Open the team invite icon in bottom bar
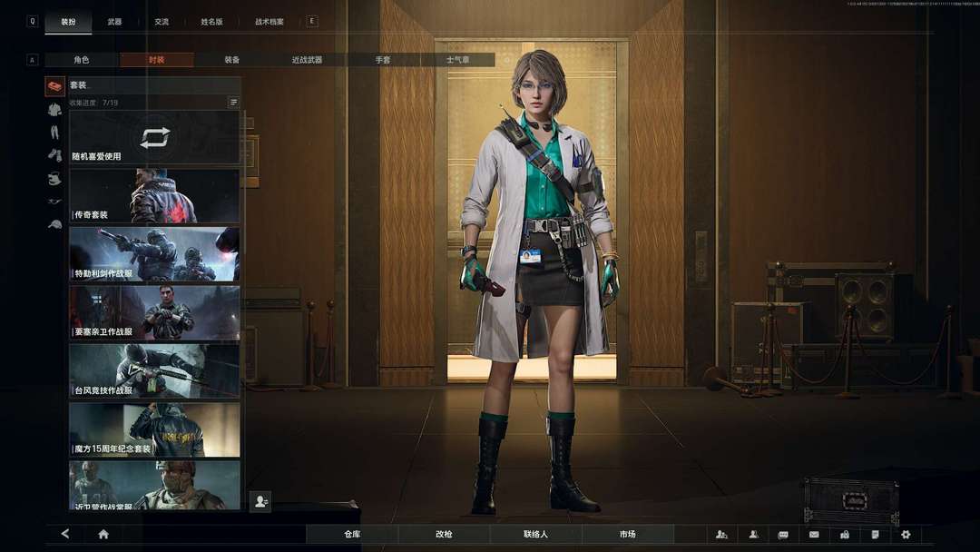The image size is (980, 552). click(x=721, y=535)
